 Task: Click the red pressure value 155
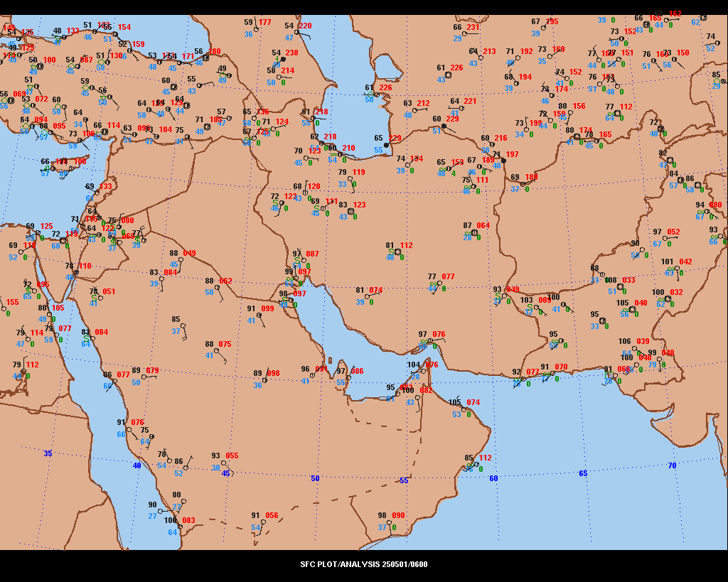[13, 302]
